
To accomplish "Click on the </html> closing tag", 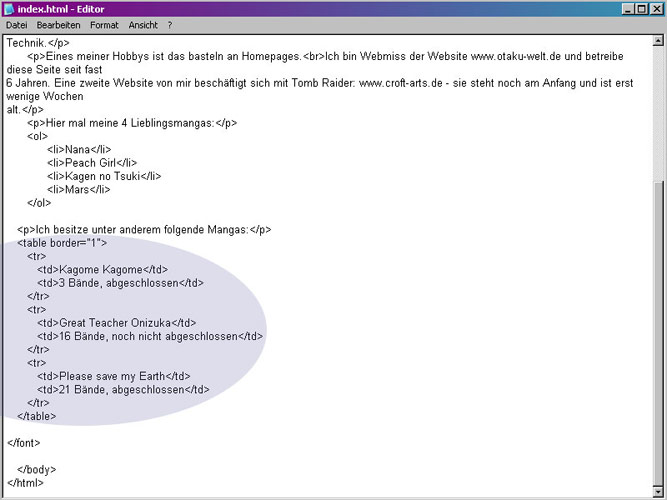I will pyautogui.click(x=25, y=483).
